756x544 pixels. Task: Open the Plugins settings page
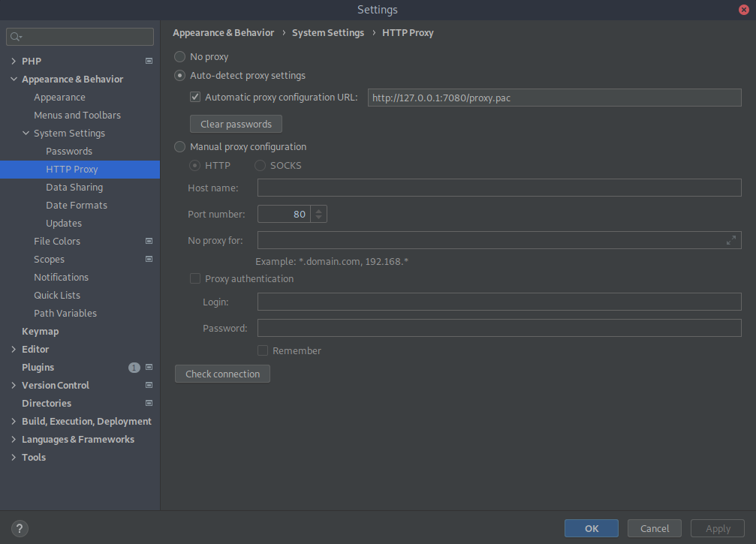coord(38,367)
